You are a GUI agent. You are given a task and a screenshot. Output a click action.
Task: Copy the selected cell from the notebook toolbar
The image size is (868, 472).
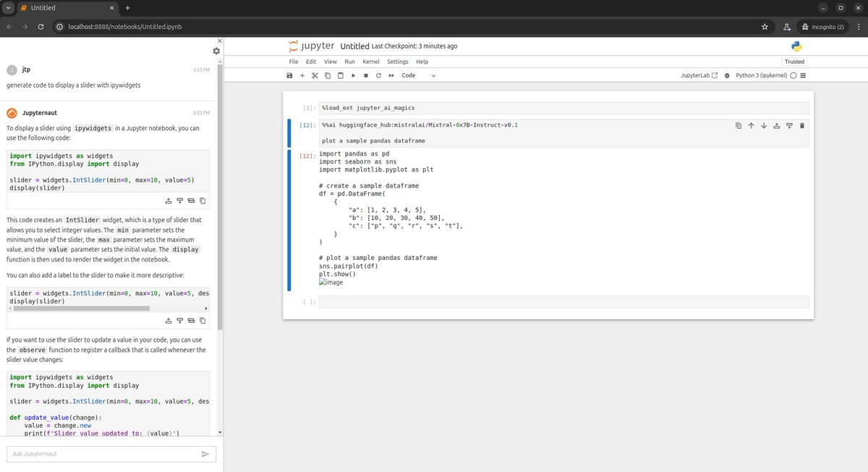coord(328,75)
